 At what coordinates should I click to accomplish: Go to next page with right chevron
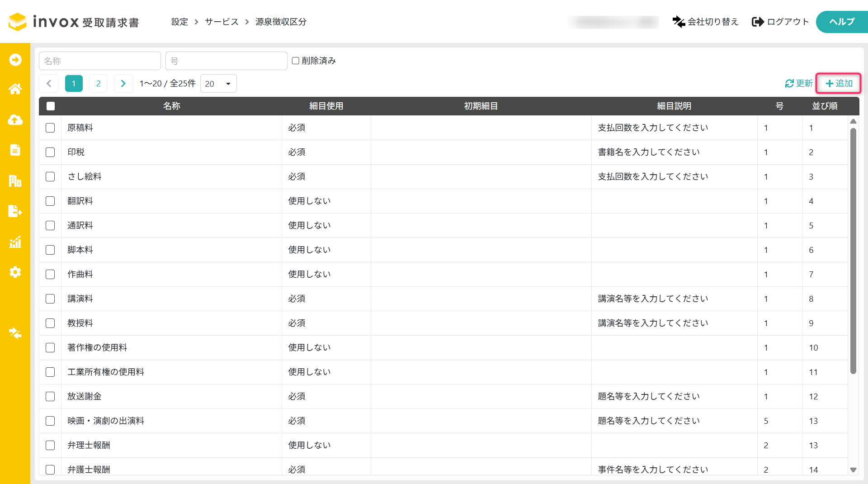click(x=123, y=84)
